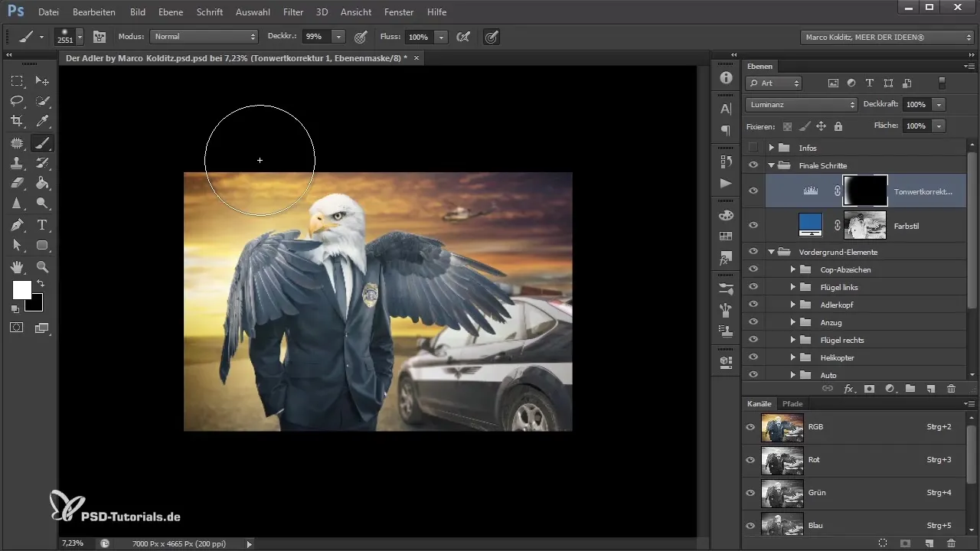The image size is (980, 551).
Task: Select the Quick Selection tool
Action: coord(43,100)
